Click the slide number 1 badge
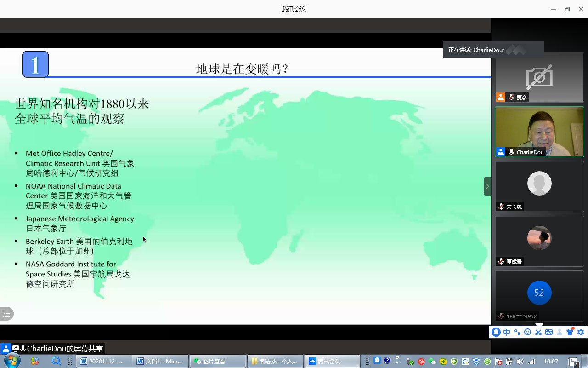Viewport: 588px width, 368px height. coord(35,64)
